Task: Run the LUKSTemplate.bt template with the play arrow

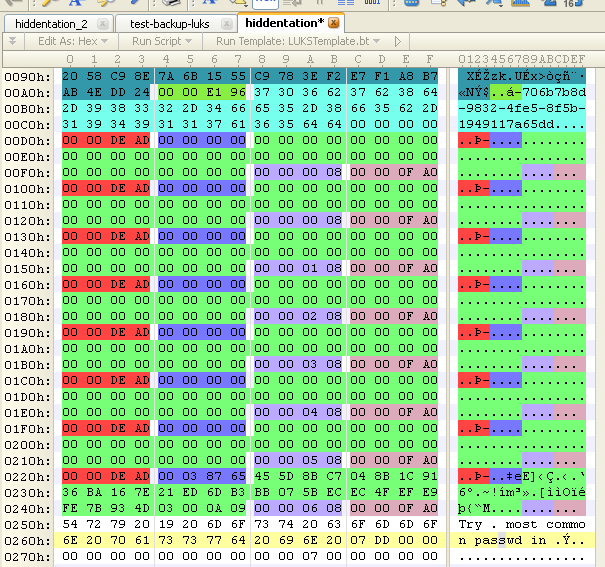Action: click(397, 42)
